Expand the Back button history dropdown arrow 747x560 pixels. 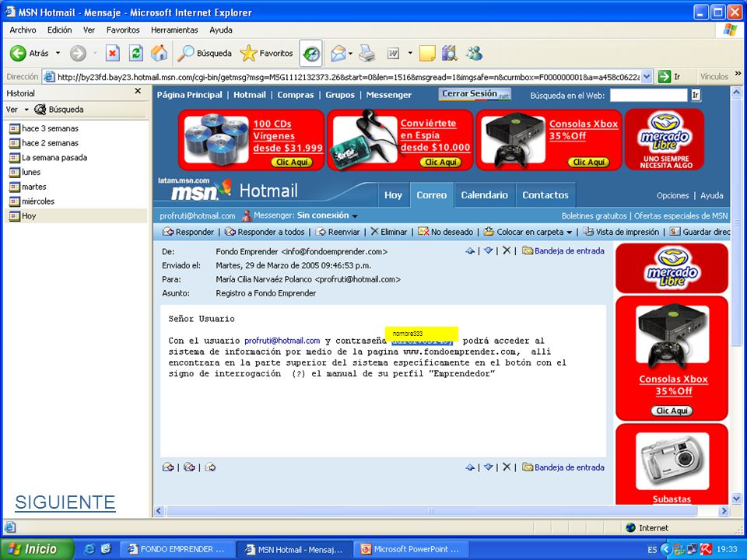[58, 54]
